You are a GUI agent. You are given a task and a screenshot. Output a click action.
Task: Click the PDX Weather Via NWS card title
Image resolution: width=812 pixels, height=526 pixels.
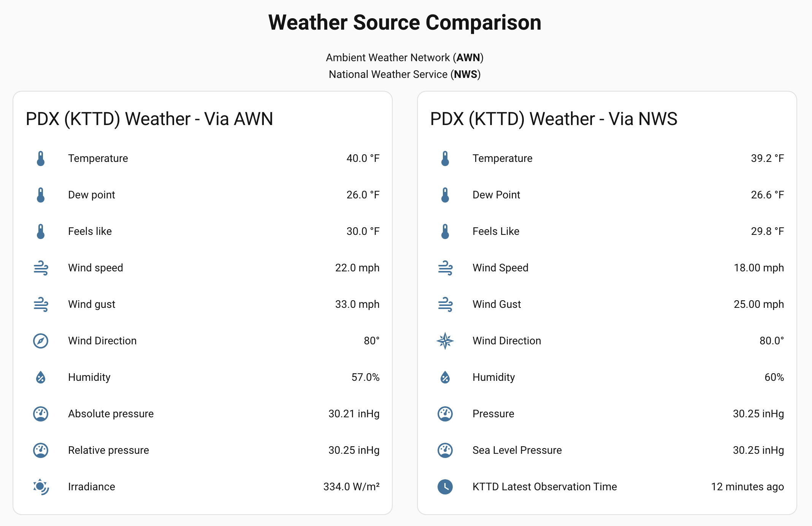[553, 119]
